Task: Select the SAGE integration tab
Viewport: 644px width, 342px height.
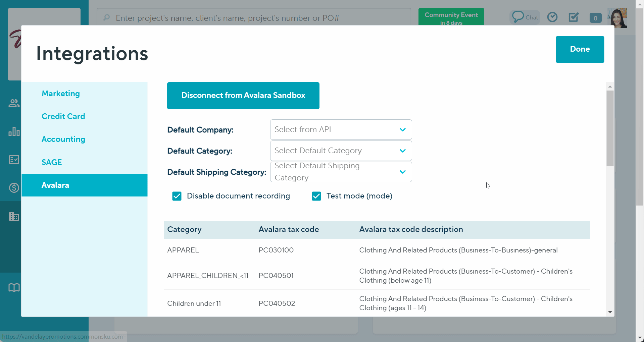Action: tap(52, 162)
